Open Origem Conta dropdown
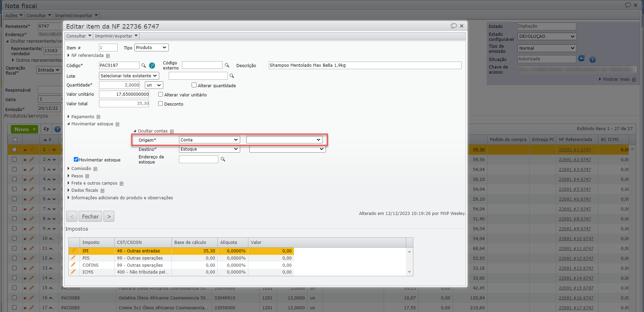The width and height of the screenshot is (644, 312). (x=209, y=140)
